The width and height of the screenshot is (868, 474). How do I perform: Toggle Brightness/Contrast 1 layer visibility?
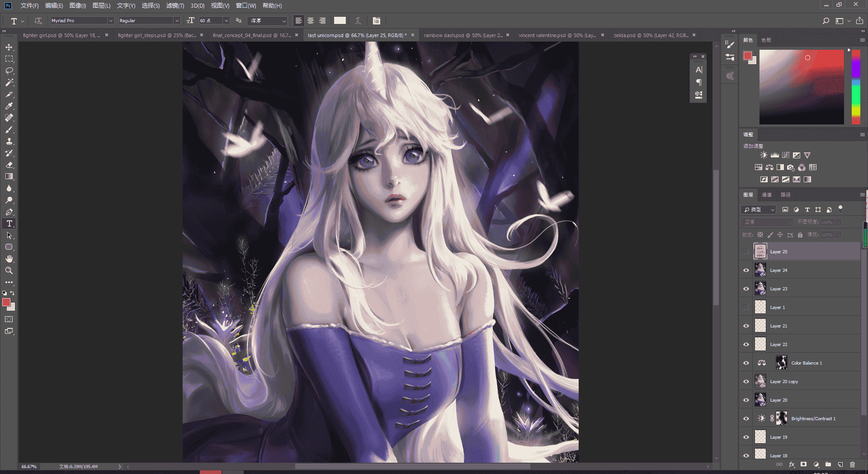coord(746,419)
